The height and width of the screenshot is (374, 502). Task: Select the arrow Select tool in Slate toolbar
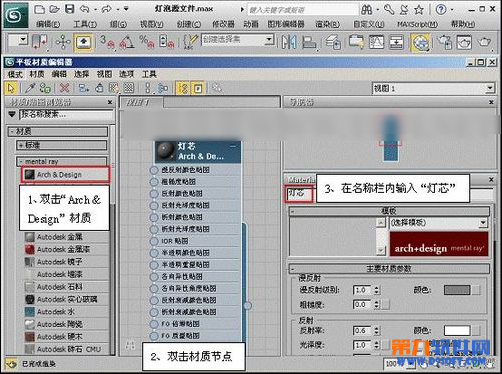[12, 88]
